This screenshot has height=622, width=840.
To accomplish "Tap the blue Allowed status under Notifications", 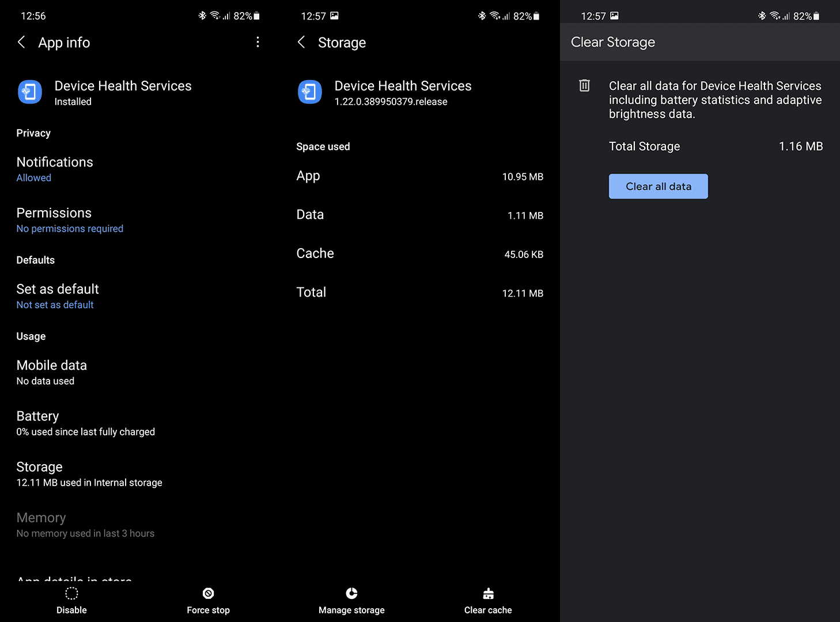I will click(x=34, y=178).
